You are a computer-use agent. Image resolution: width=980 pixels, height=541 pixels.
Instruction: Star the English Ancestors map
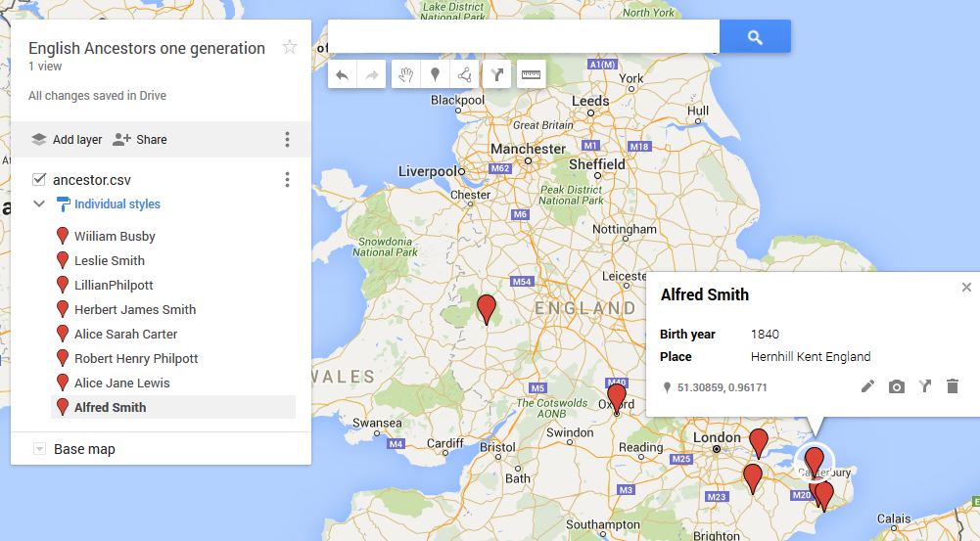(290, 47)
